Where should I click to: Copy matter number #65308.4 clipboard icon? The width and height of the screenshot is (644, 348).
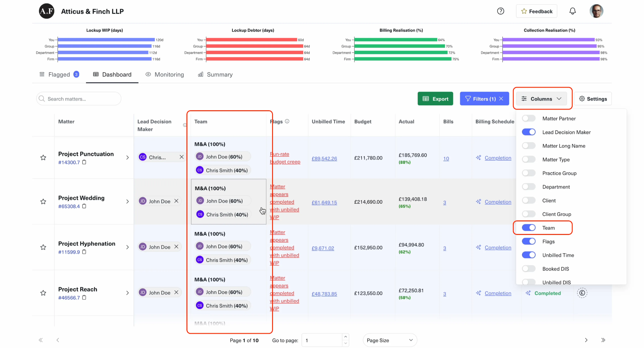84,206
